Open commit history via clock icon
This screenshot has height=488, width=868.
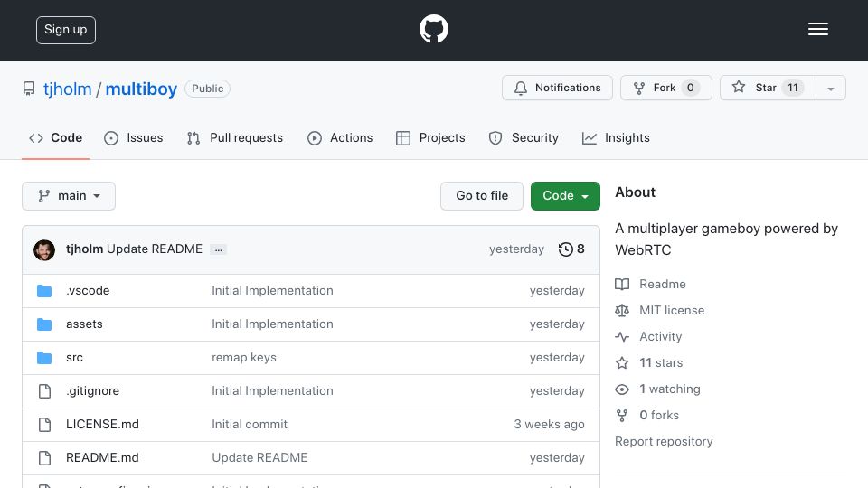coord(565,249)
